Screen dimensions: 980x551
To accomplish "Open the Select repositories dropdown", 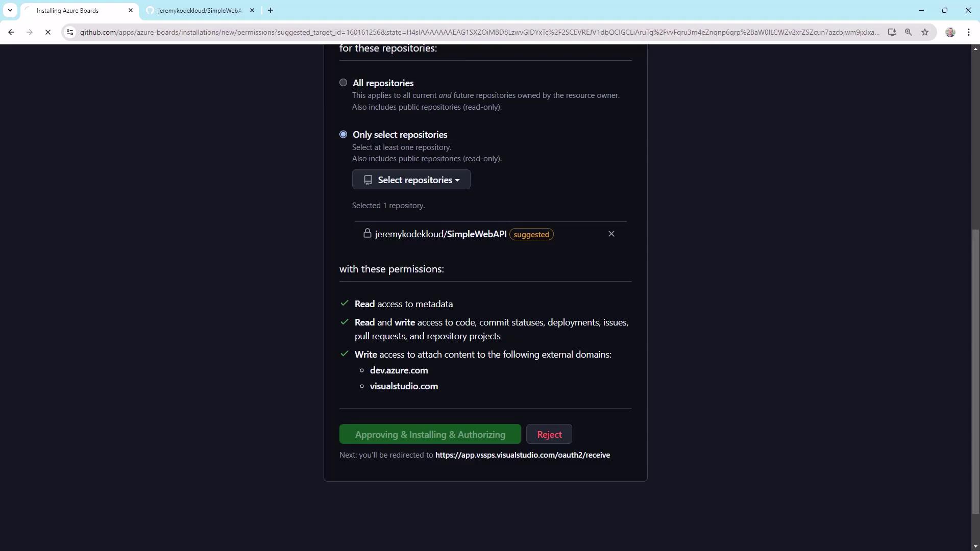I will [x=411, y=180].
